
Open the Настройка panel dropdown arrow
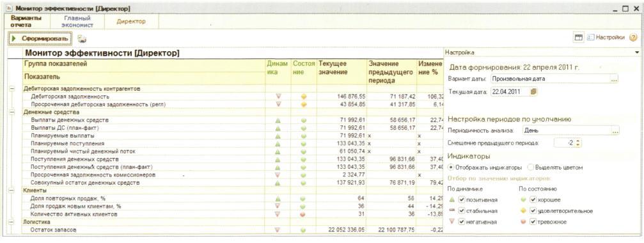click(x=637, y=52)
